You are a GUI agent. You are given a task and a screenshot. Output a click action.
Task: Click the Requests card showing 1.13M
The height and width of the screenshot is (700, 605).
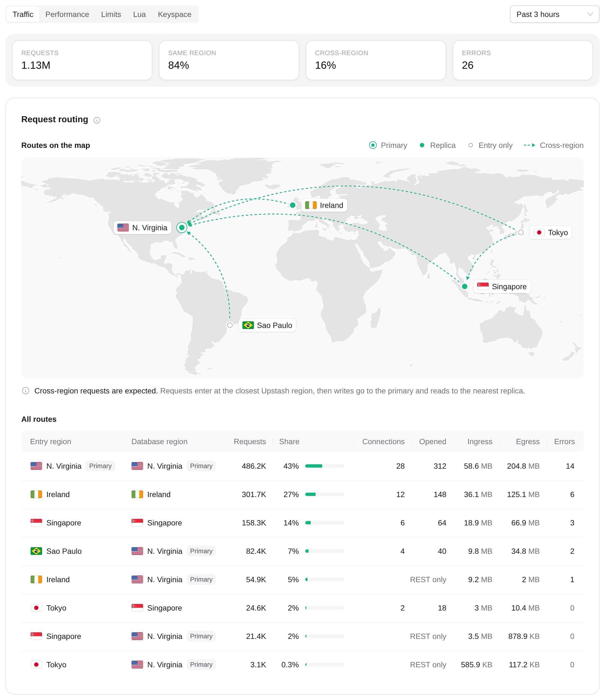click(x=82, y=60)
